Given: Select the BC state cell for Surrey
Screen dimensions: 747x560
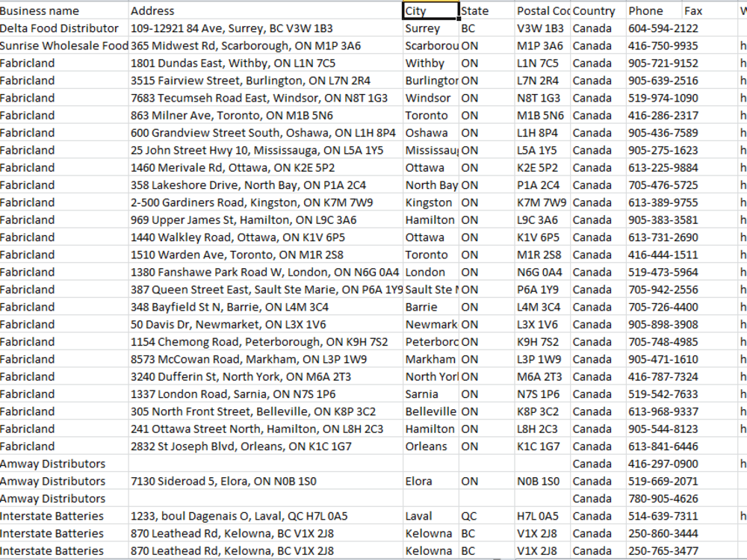Looking at the screenshot, I should 487,28.
